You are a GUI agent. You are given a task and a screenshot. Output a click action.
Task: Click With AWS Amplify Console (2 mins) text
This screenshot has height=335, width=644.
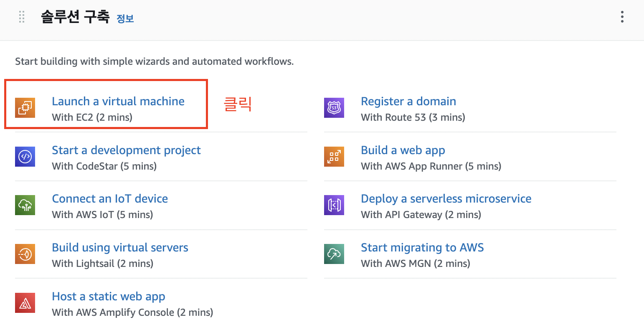(132, 312)
